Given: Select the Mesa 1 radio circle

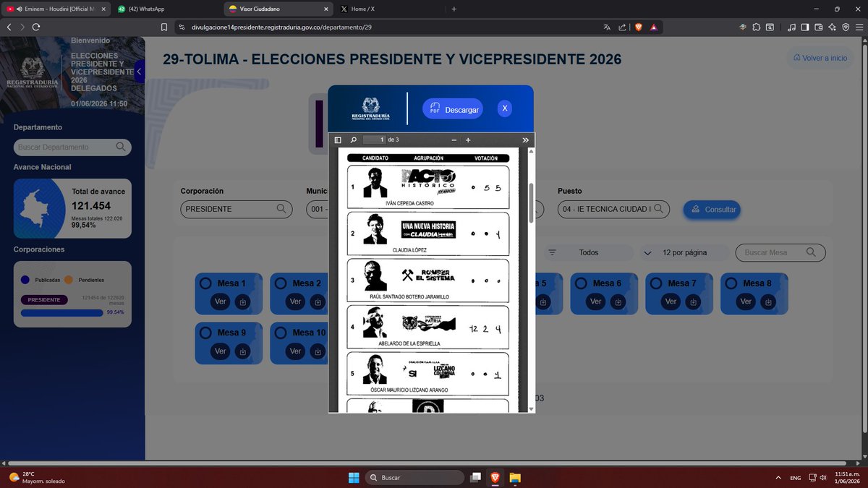Looking at the screenshot, I should [x=205, y=283].
